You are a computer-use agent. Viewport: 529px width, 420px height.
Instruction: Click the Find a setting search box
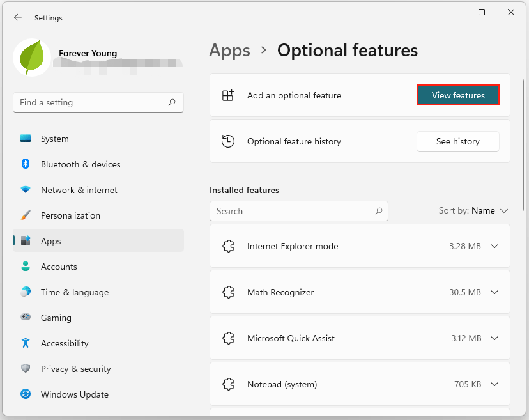(91, 102)
